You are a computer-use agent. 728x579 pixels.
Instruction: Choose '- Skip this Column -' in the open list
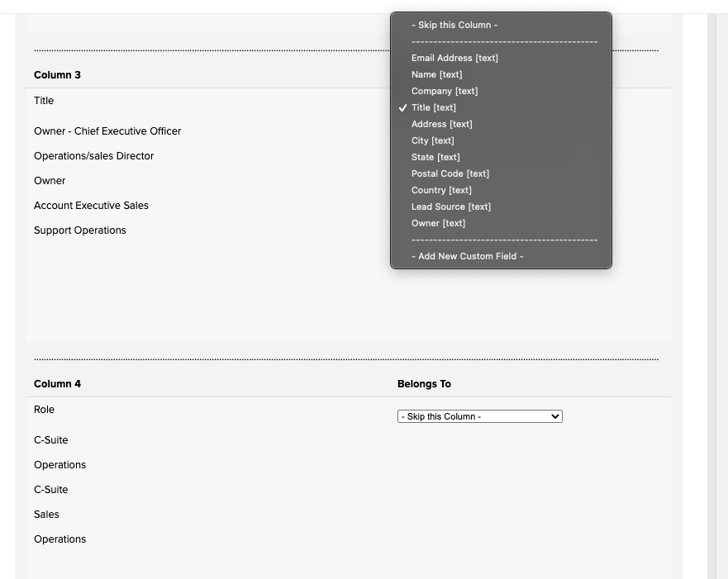501,25
